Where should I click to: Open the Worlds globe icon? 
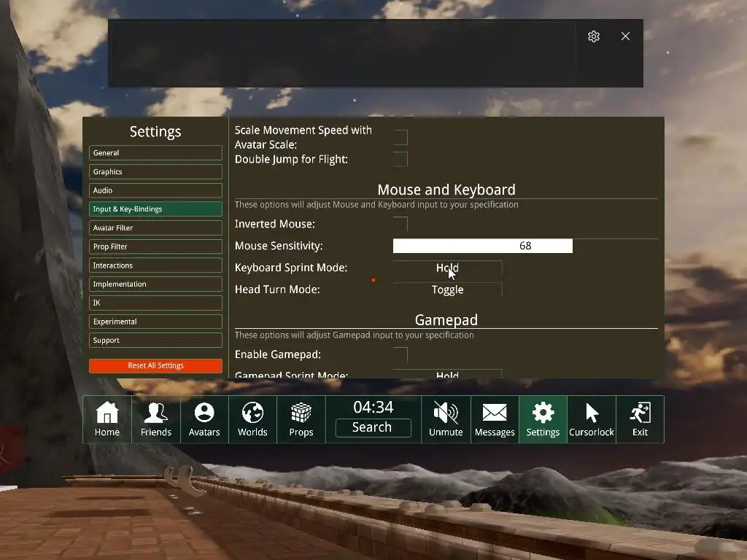252,419
